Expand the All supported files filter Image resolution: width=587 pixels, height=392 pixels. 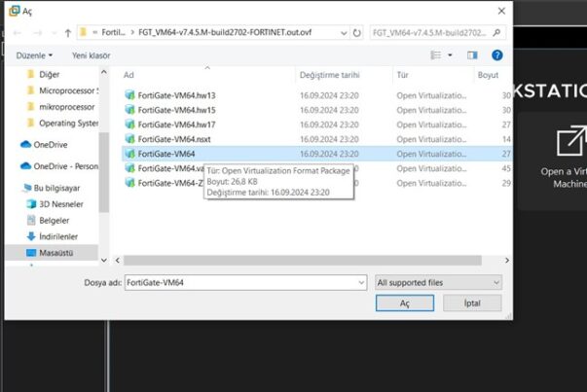pos(438,282)
